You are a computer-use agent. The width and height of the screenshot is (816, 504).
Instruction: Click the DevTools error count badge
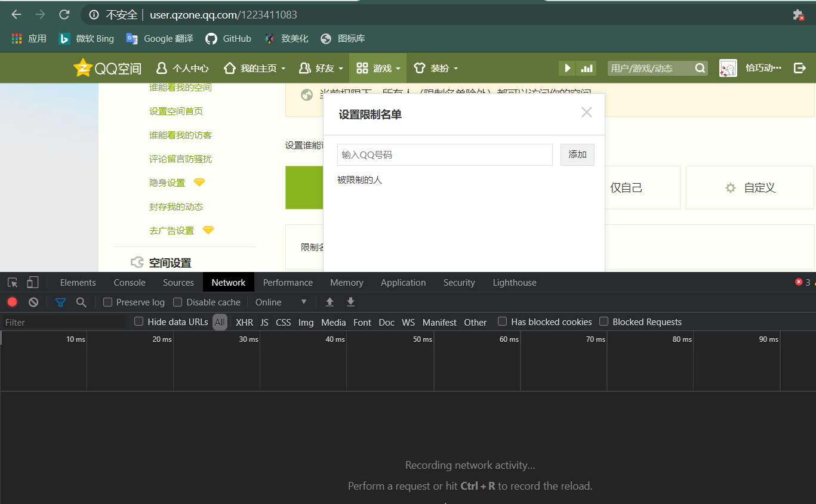tap(802, 282)
